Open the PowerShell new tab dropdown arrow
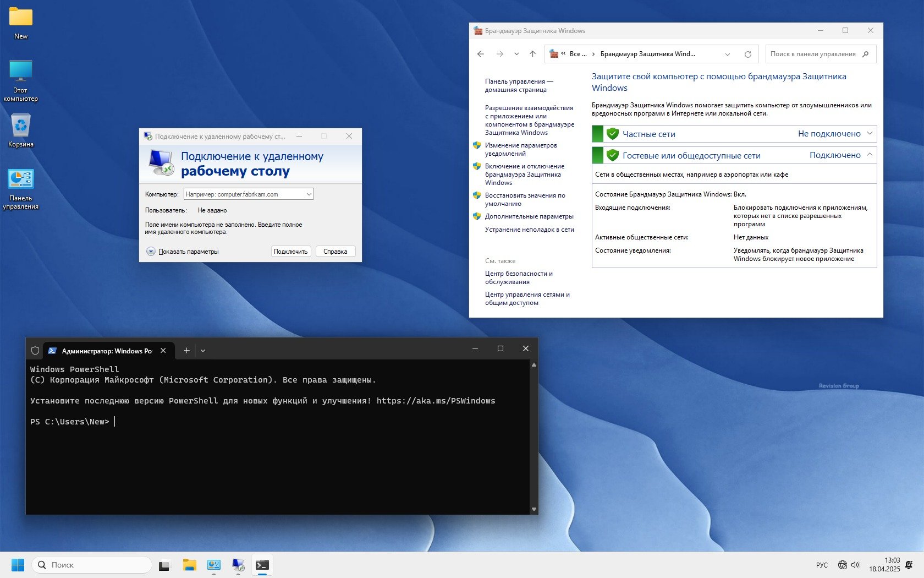 point(203,351)
